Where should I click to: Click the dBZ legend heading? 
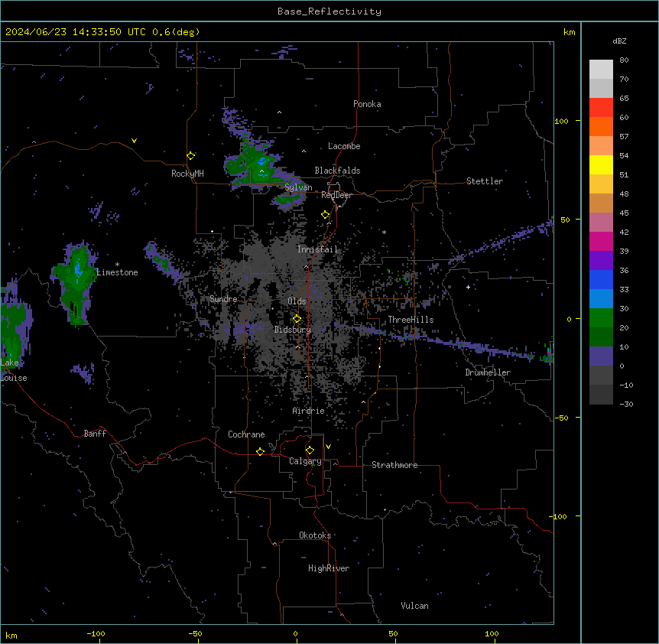coord(619,41)
